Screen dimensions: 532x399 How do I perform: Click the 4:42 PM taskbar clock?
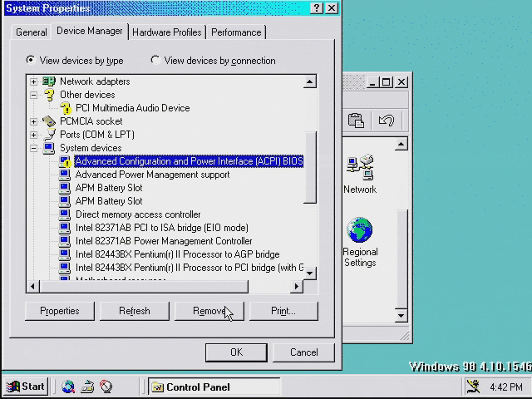[506, 387]
